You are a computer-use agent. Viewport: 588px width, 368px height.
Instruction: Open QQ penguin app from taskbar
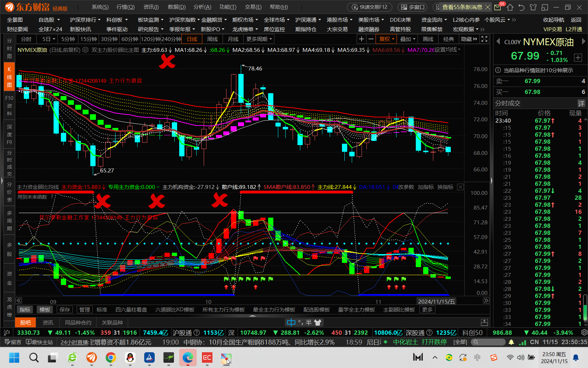tap(130, 357)
